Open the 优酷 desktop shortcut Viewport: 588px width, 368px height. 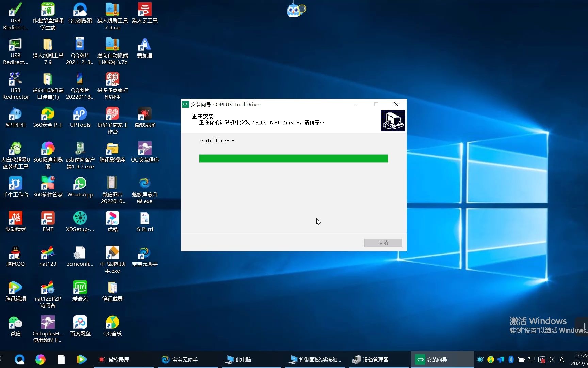[x=112, y=222]
